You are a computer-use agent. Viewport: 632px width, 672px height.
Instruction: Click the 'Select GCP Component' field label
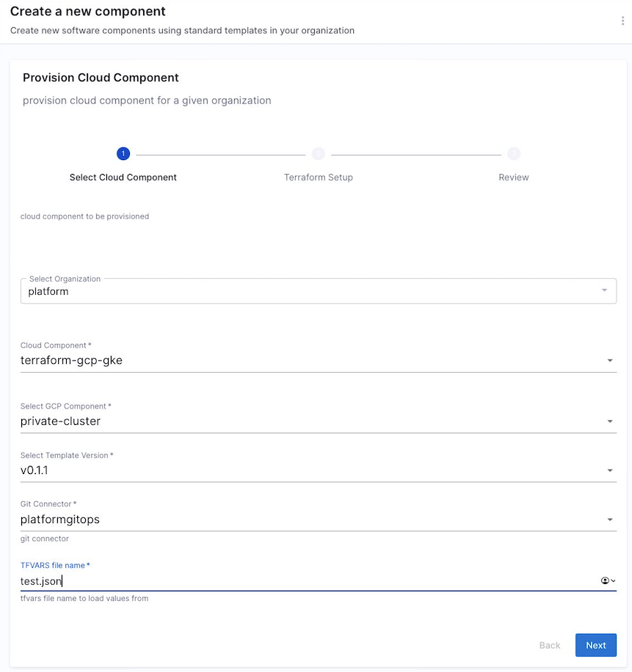pos(65,406)
